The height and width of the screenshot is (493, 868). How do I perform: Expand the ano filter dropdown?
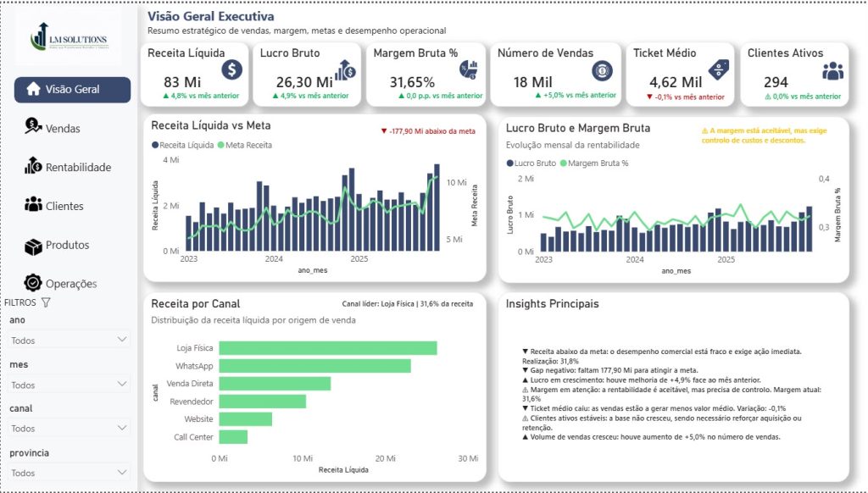pyautogui.click(x=70, y=340)
